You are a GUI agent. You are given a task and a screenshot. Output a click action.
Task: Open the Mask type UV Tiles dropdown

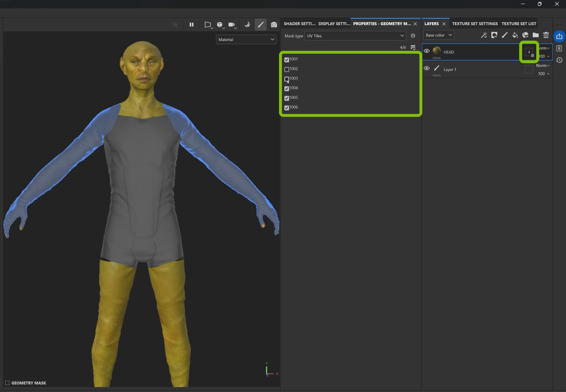[x=355, y=36]
